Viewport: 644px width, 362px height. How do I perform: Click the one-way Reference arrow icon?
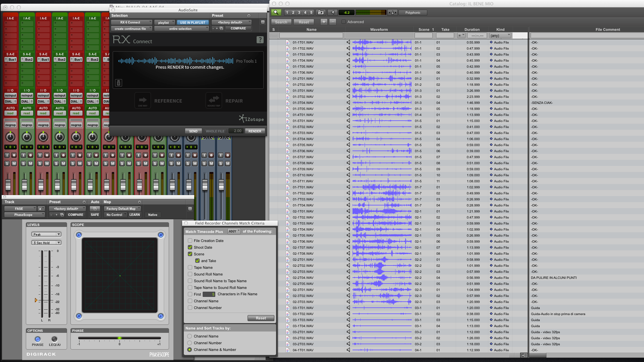coord(143,100)
